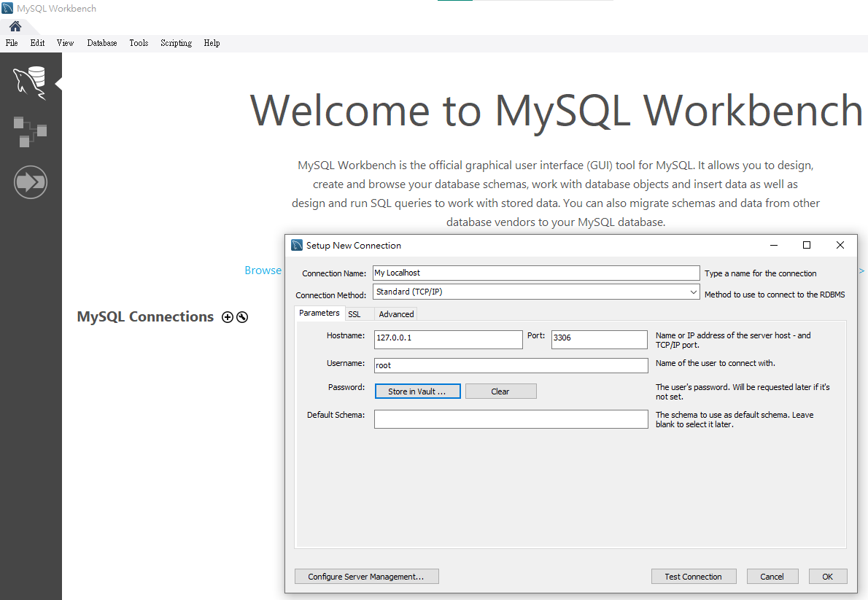Confirm the connection with OK

[828, 577]
